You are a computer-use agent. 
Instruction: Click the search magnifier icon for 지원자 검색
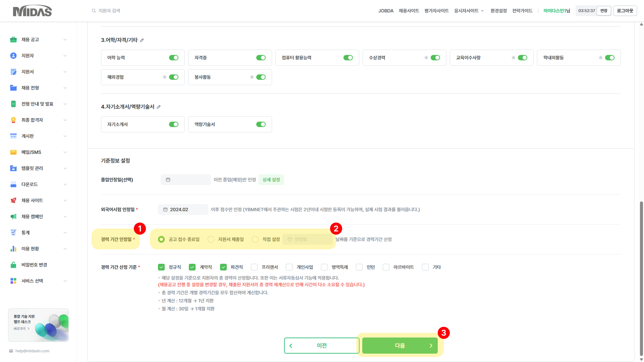pos(94,11)
